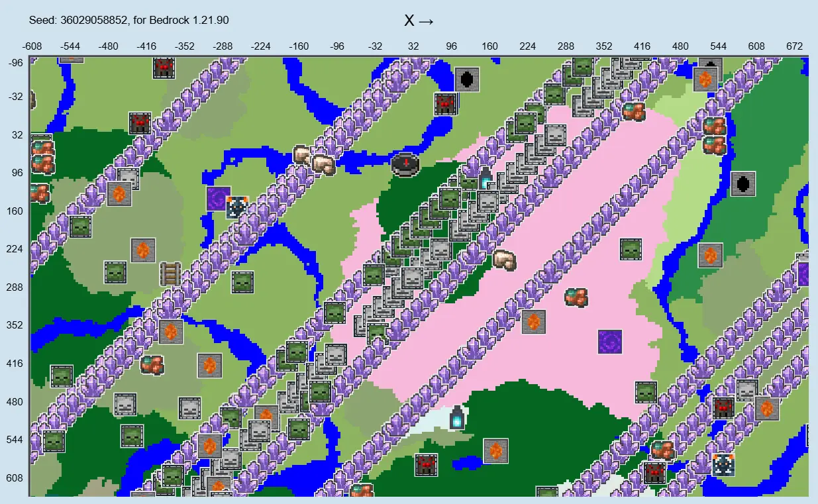The width and height of the screenshot is (818, 504).
Task: Select the X-axis tick label -544
Action: (x=70, y=46)
